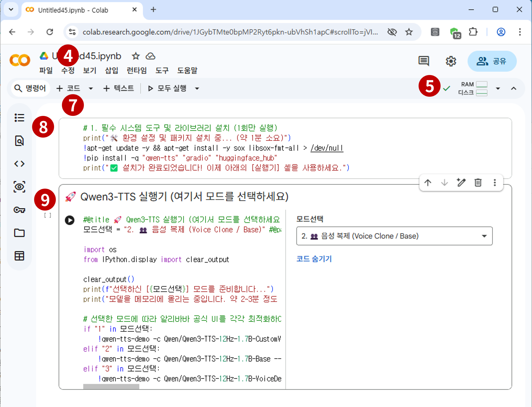The width and height of the screenshot is (532, 407).
Task: Open the comments icon in header
Action: (424, 61)
